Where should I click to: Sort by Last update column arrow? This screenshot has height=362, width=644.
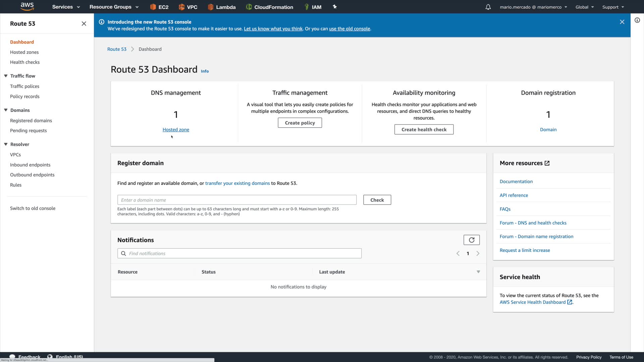pyautogui.click(x=478, y=272)
